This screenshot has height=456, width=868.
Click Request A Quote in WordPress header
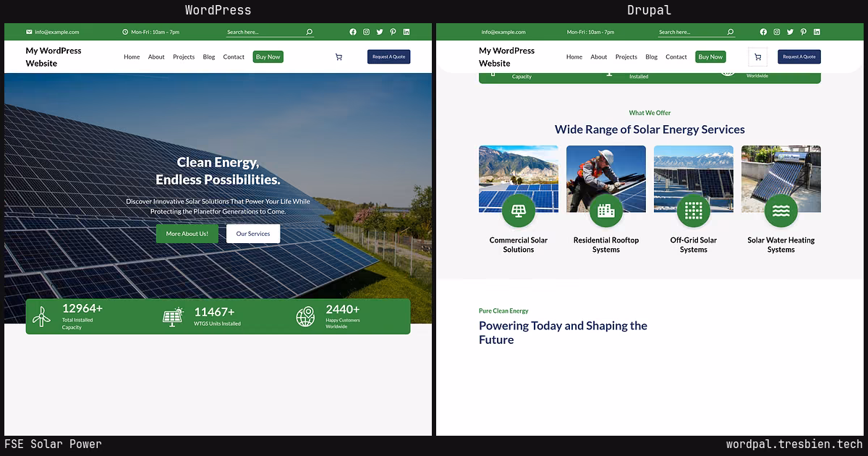(x=388, y=56)
